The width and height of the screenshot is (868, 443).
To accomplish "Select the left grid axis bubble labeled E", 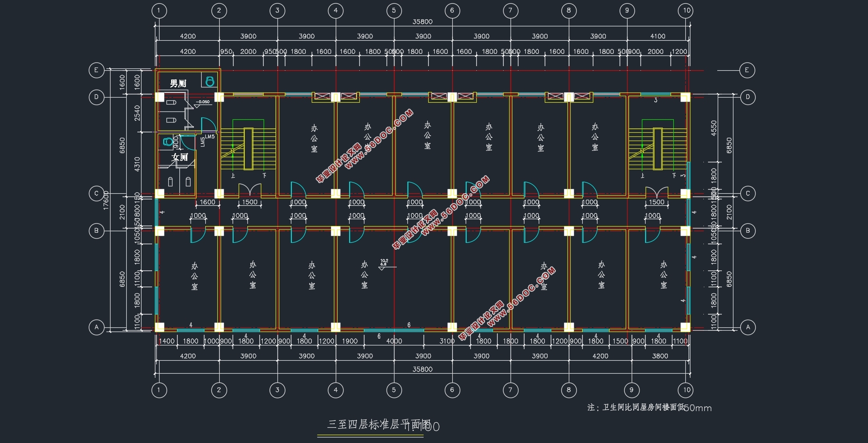I will point(96,70).
